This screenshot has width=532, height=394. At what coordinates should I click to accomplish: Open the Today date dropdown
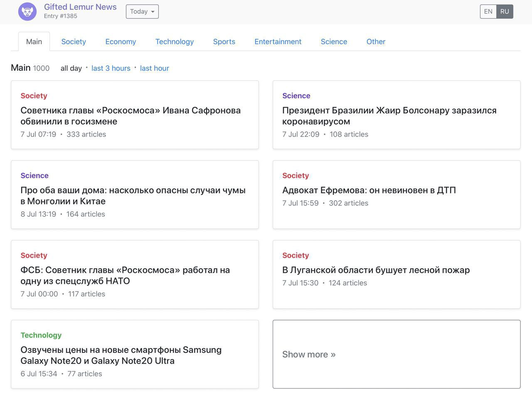click(x=142, y=12)
